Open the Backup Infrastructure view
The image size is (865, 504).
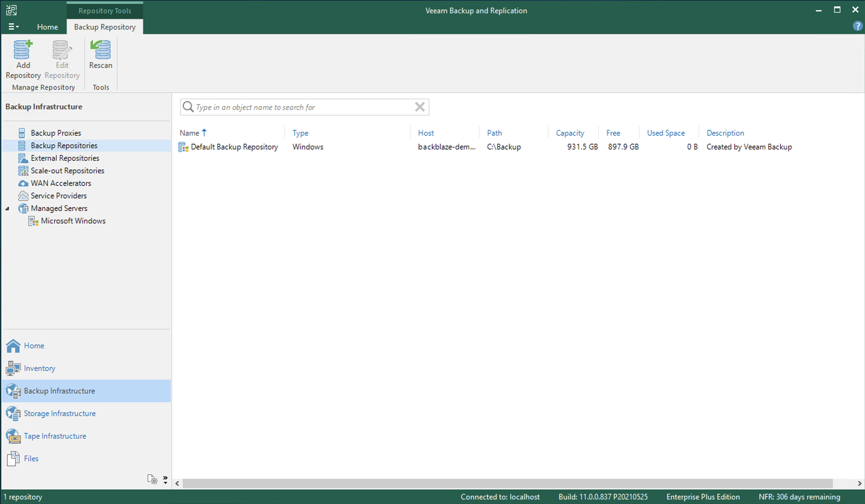tap(87, 391)
